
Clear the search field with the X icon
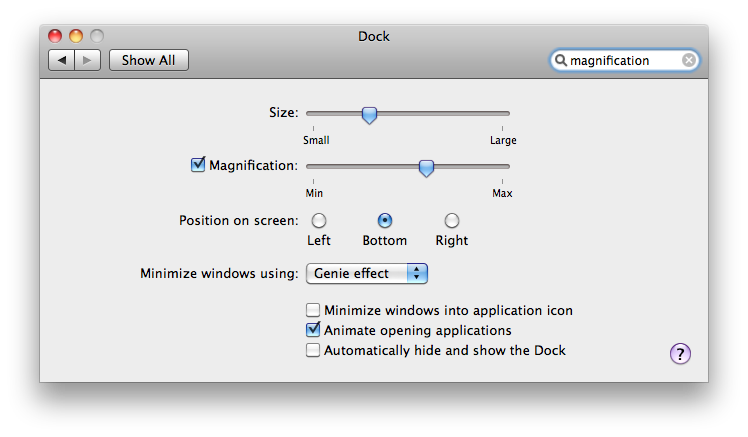point(688,60)
